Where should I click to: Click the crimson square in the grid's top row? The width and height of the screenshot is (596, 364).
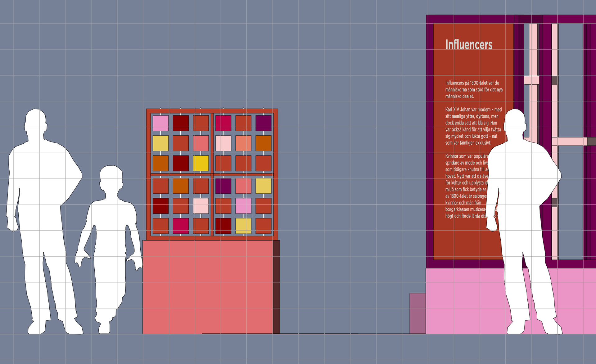(223, 123)
